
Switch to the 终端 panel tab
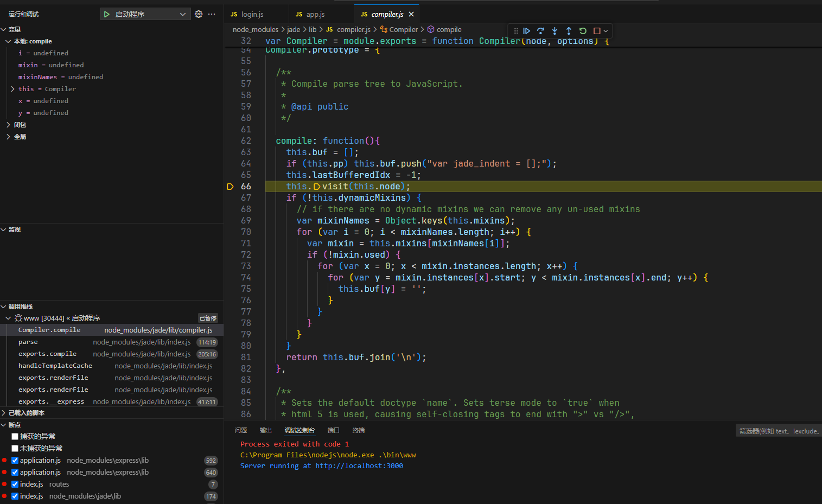click(x=358, y=430)
